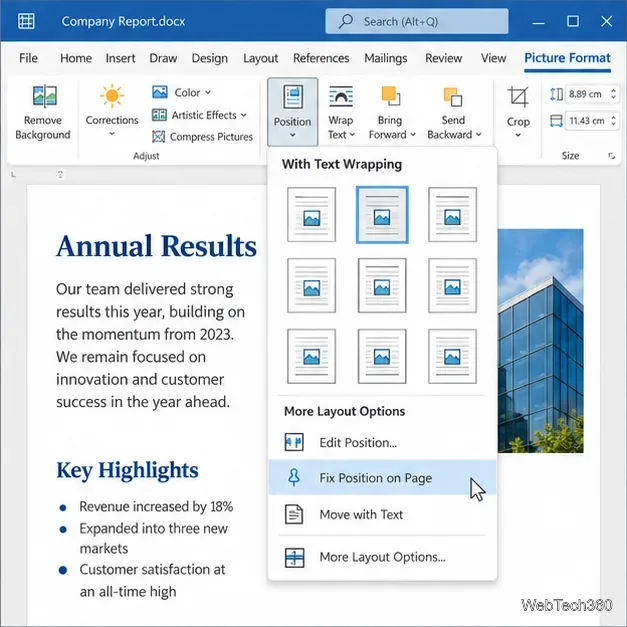Click the search magnifier icon
627x627 pixels.
345,21
